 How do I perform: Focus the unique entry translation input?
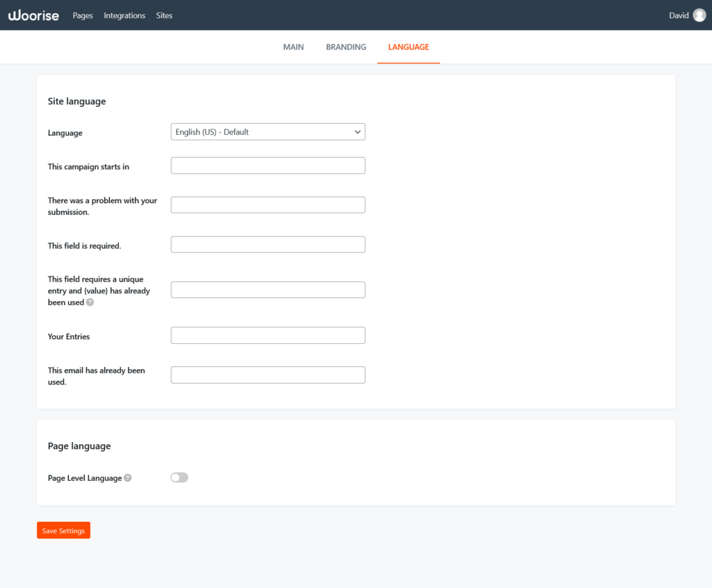[268, 290]
